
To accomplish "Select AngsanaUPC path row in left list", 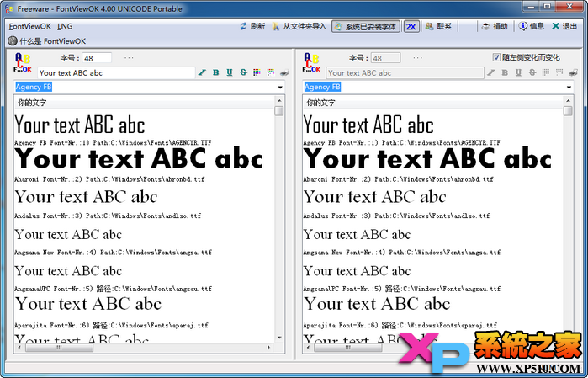I will tap(113, 289).
